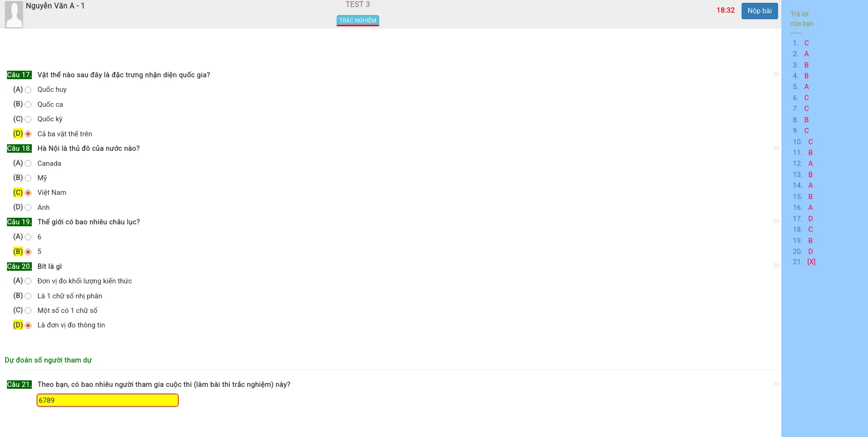Jump to answer 5 in sidebar
The width and height of the screenshot is (868, 437).
point(801,87)
